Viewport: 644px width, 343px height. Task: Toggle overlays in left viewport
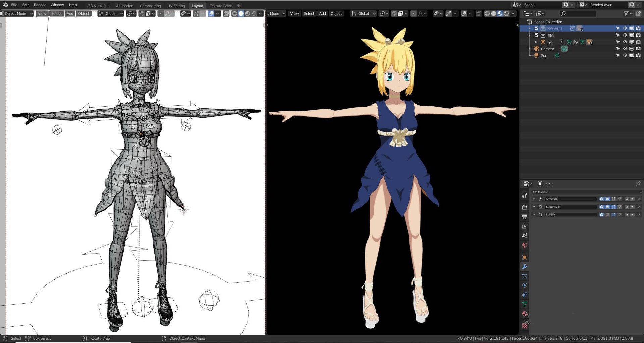[x=211, y=14]
